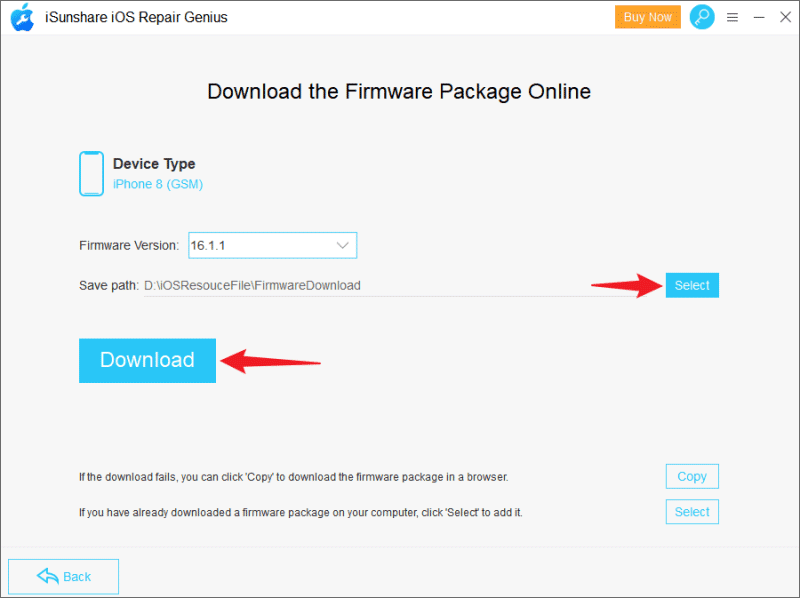Click the Save path text field
This screenshot has height=598, width=800.
pos(400,286)
